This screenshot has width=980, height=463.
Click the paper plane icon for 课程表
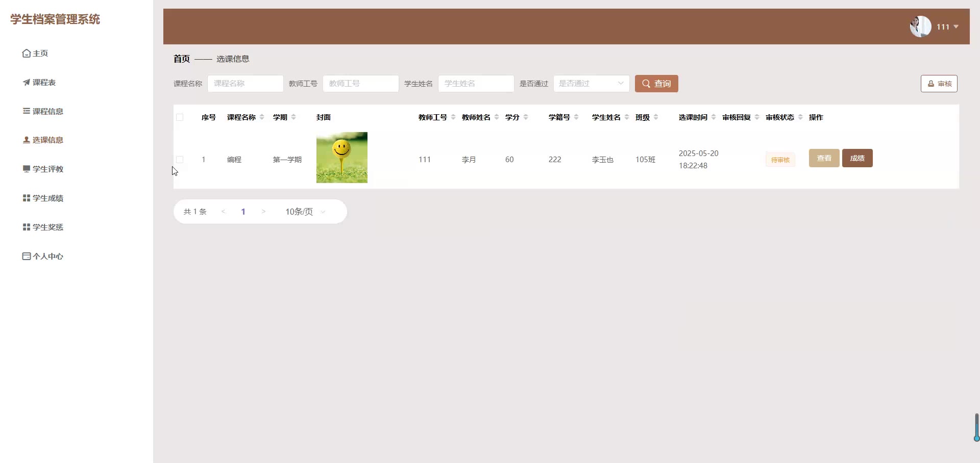[x=26, y=83]
